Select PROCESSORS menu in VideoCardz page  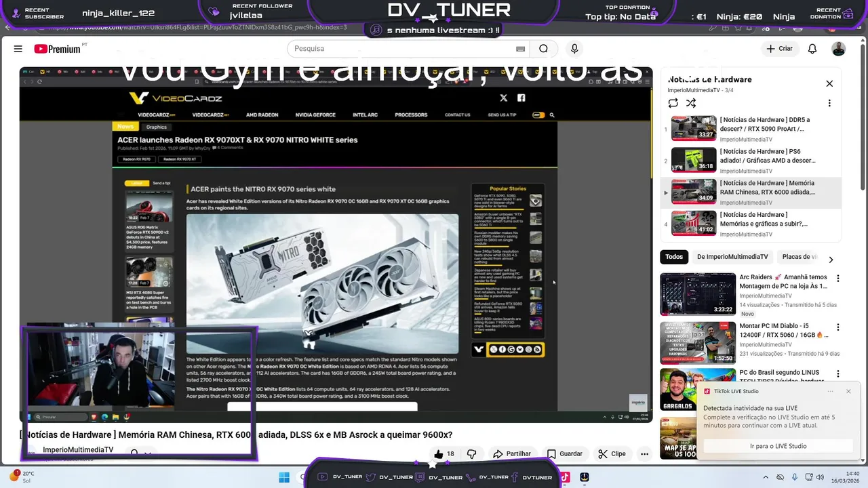coord(411,115)
